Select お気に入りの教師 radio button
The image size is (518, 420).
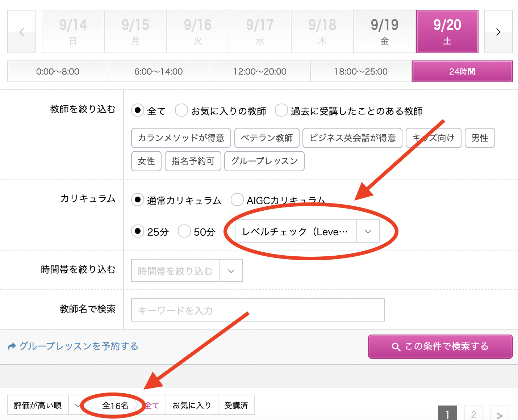point(181,110)
